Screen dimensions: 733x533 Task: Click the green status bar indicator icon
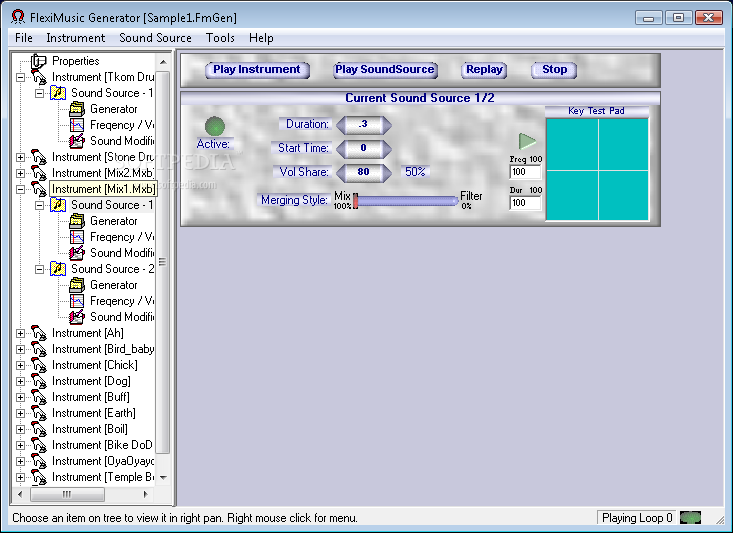[690, 518]
